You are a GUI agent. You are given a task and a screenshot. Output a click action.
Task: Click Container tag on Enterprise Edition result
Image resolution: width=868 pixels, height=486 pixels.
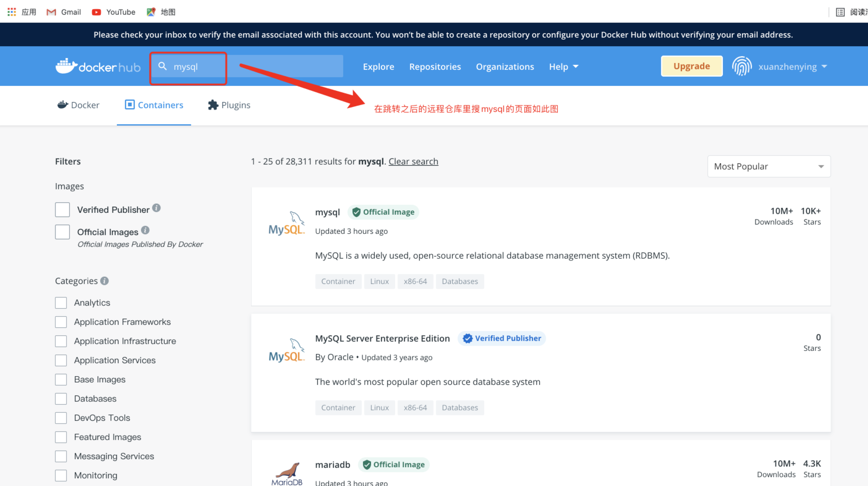[338, 407]
